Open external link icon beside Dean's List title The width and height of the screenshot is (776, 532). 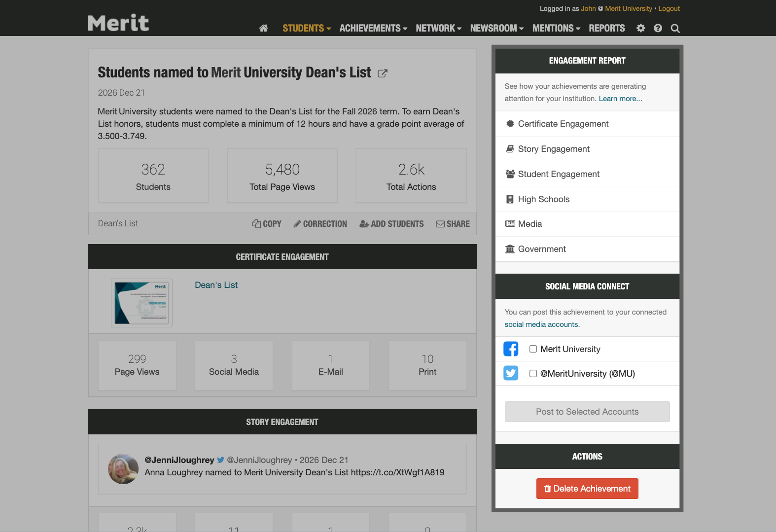point(383,73)
